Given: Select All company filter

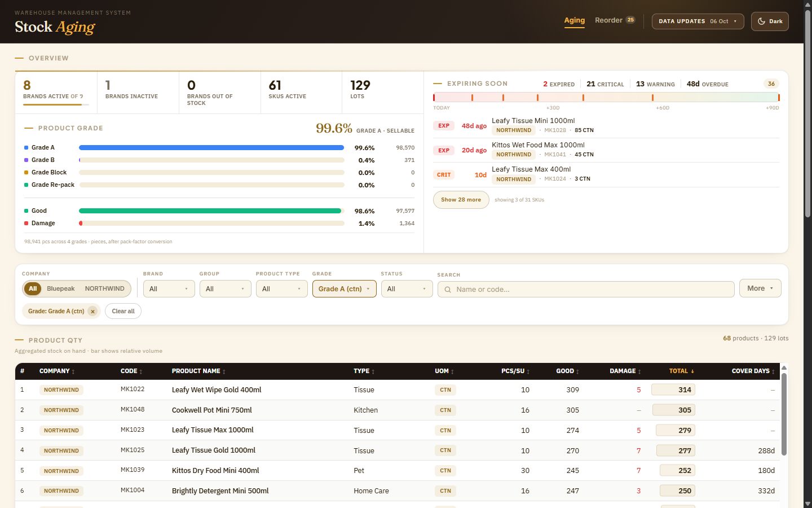Looking at the screenshot, I should click(x=33, y=288).
